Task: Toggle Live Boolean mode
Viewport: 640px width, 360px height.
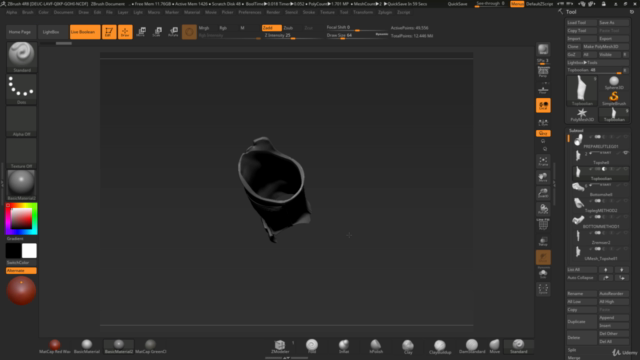Action: coord(84,32)
